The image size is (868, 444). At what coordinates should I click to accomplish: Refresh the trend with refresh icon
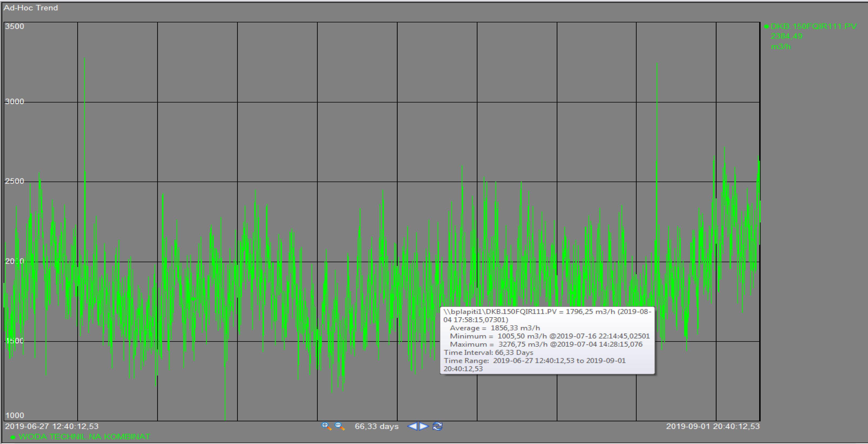click(437, 426)
